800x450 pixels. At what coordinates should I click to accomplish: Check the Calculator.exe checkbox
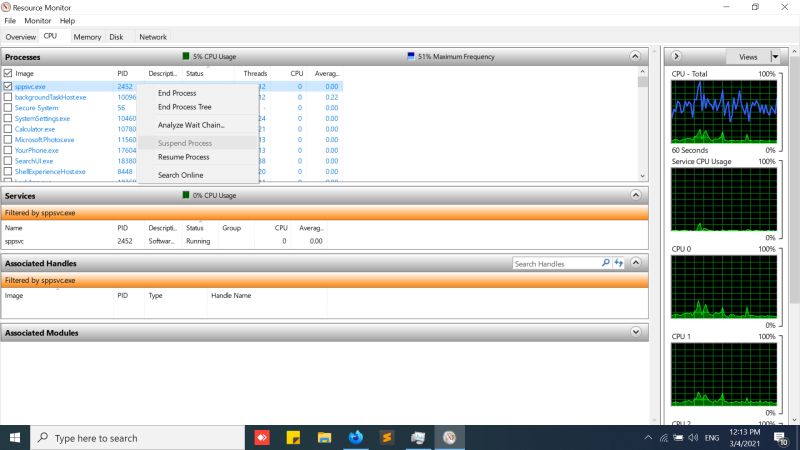[x=8, y=129]
